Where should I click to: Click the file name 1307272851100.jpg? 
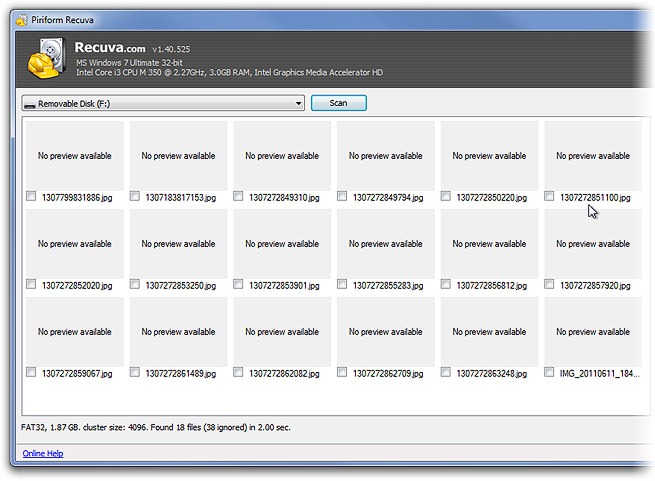coord(595,198)
